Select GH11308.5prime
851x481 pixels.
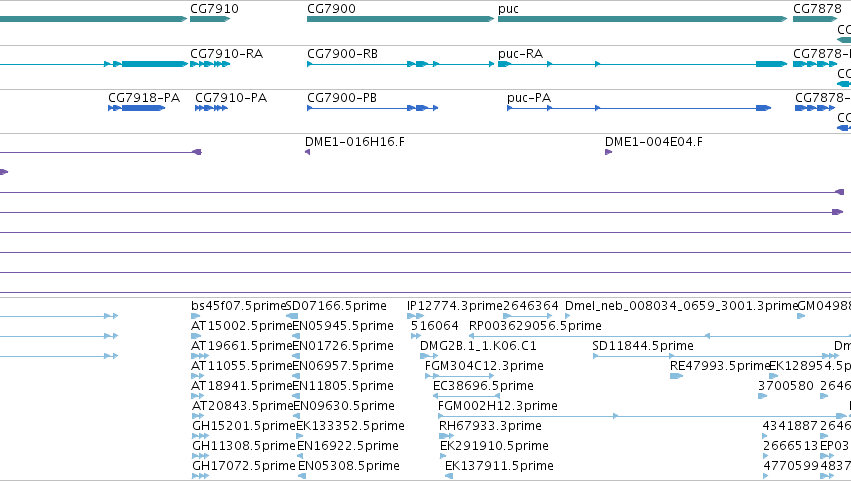pos(244,446)
